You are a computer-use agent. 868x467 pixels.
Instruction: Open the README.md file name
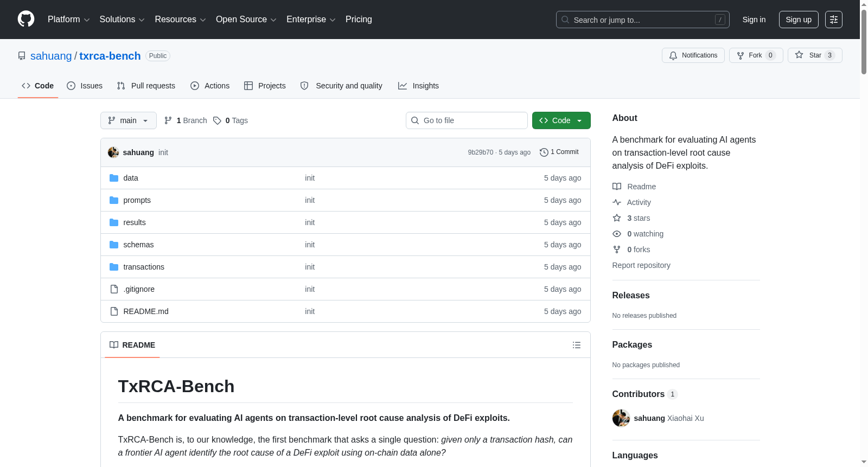[x=146, y=311]
